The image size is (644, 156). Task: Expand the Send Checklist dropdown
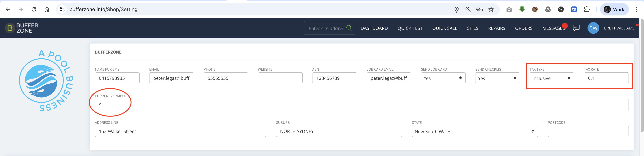(x=497, y=78)
